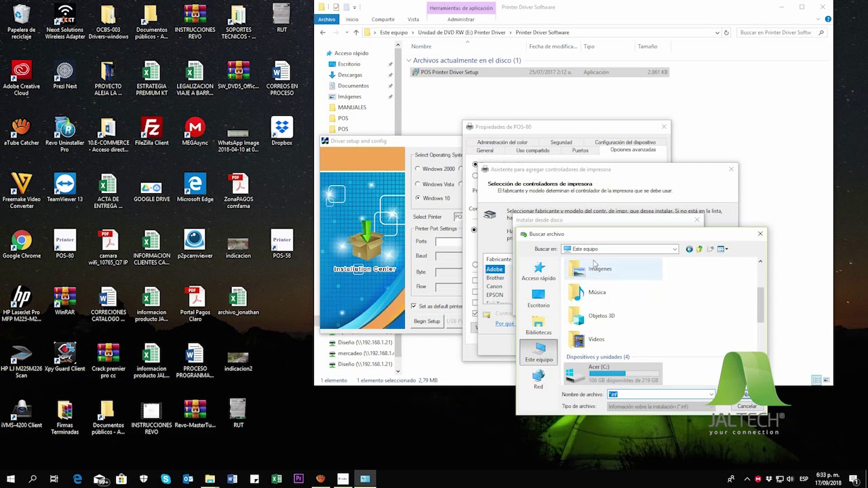868x488 pixels.
Task: Select EPSON in the Fabricante list
Action: point(494,295)
